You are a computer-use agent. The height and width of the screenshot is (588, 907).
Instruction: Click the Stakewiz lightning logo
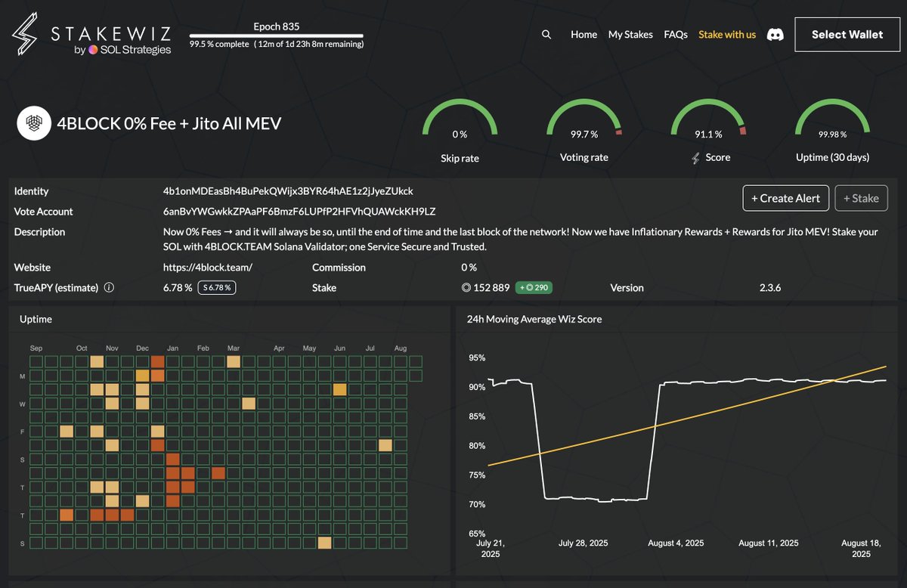coord(25,36)
